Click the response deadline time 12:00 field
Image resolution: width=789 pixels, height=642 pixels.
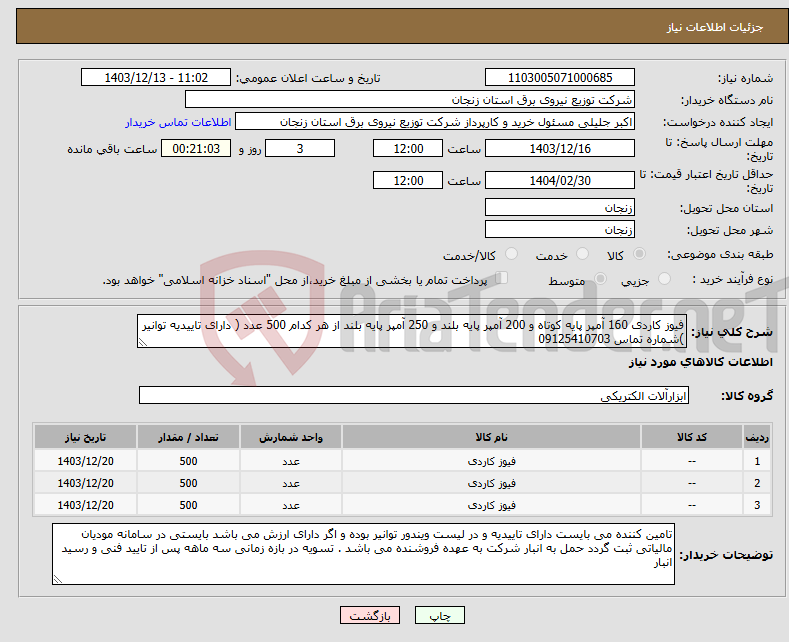coord(408,148)
